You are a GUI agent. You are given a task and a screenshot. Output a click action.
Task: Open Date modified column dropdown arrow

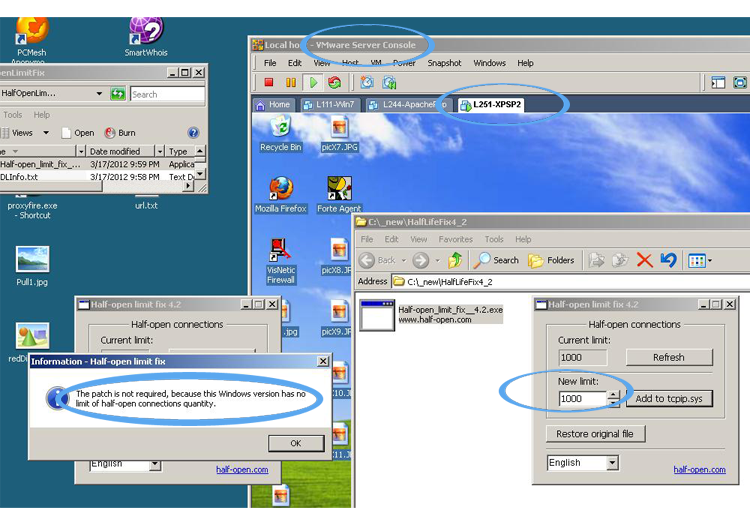click(x=160, y=151)
